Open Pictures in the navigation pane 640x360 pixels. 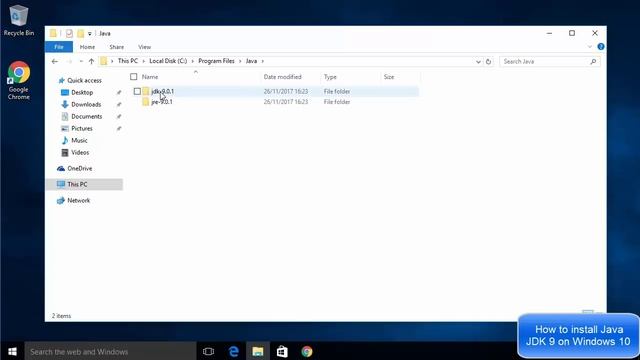coord(82,128)
